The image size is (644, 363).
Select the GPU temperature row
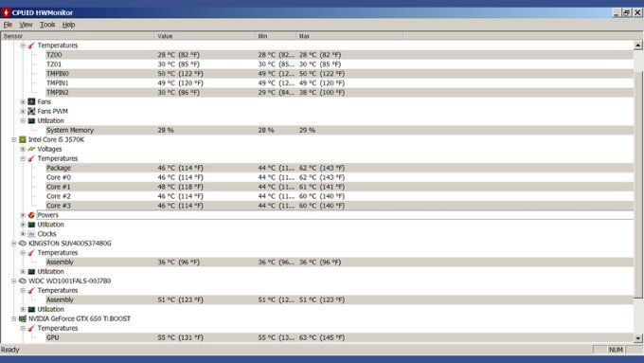click(339, 337)
